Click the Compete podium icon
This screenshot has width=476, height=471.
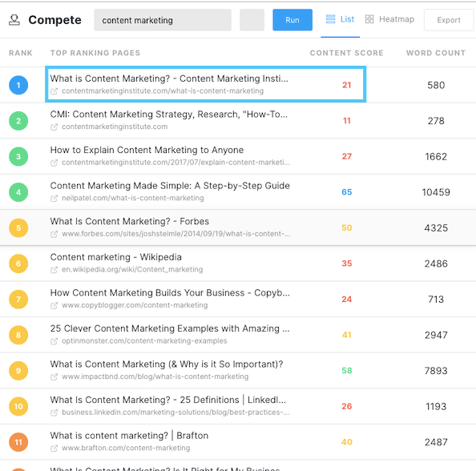coord(14,20)
